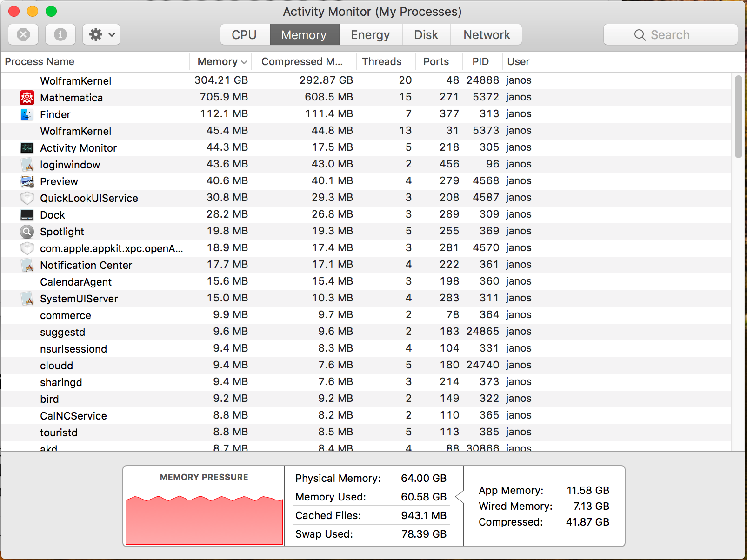Switch to the Network tab
Viewport: 747px width, 560px height.
tap(487, 35)
